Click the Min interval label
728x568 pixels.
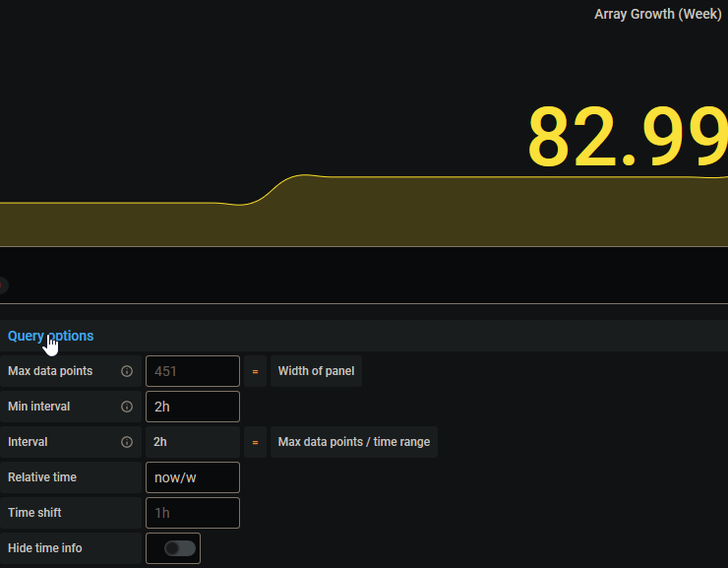(x=39, y=407)
